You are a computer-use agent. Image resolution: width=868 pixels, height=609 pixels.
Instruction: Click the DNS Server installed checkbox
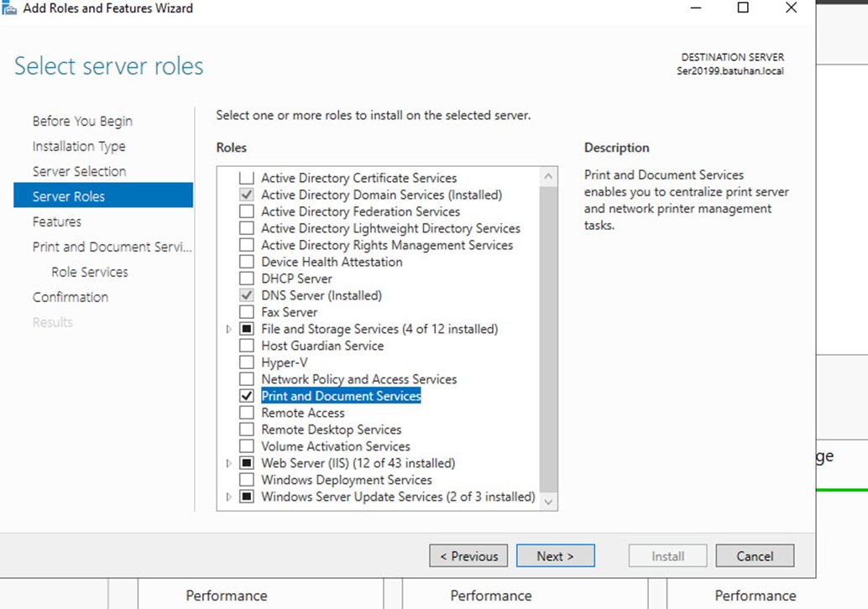pos(246,295)
